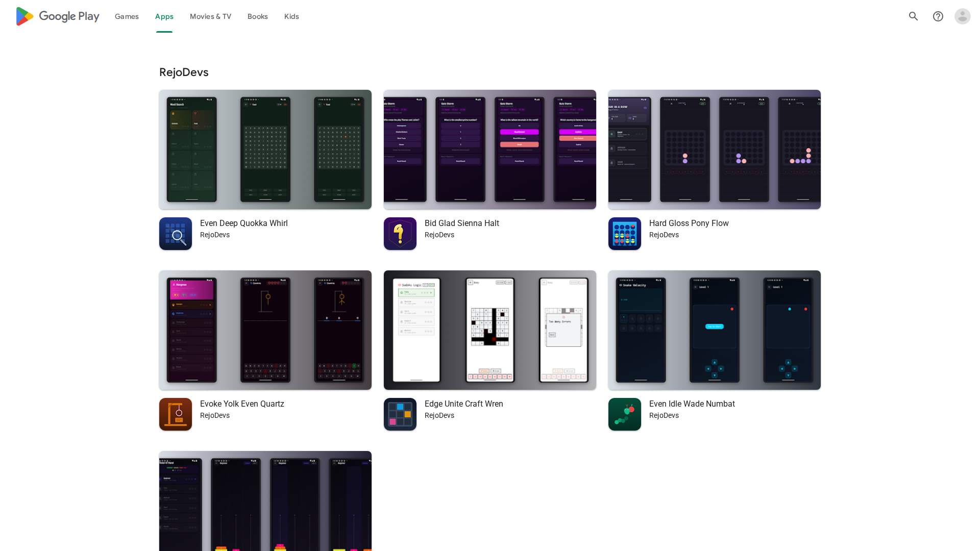980x551 pixels.
Task: Open Bid Glad Sienna Halt title link
Action: (462, 223)
